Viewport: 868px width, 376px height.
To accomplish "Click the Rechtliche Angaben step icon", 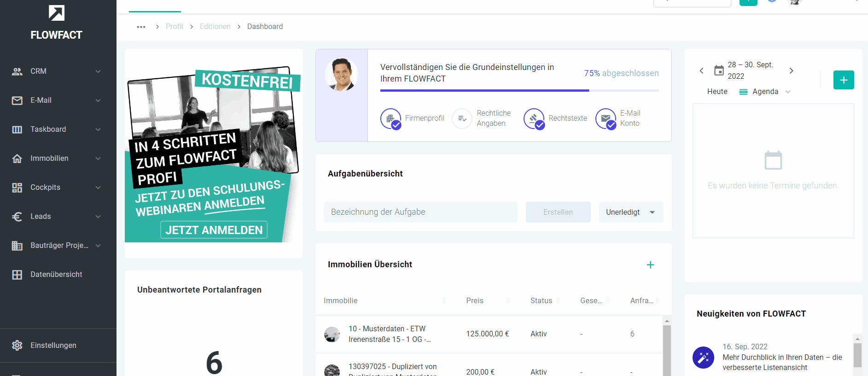I will 462,119.
